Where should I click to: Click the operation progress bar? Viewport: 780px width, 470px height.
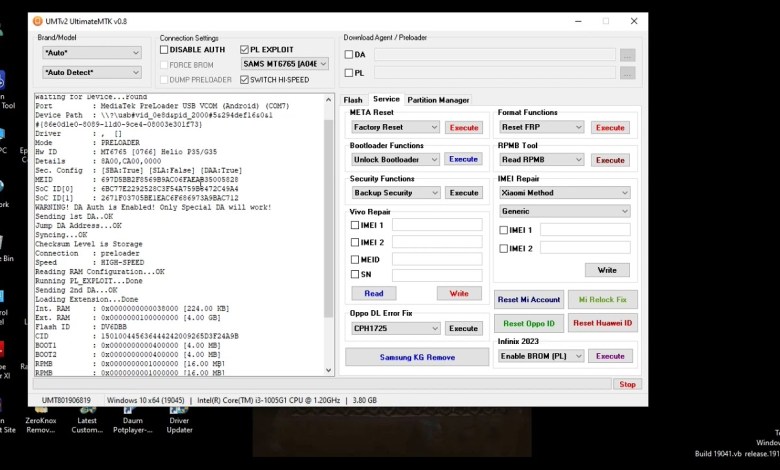[322, 384]
